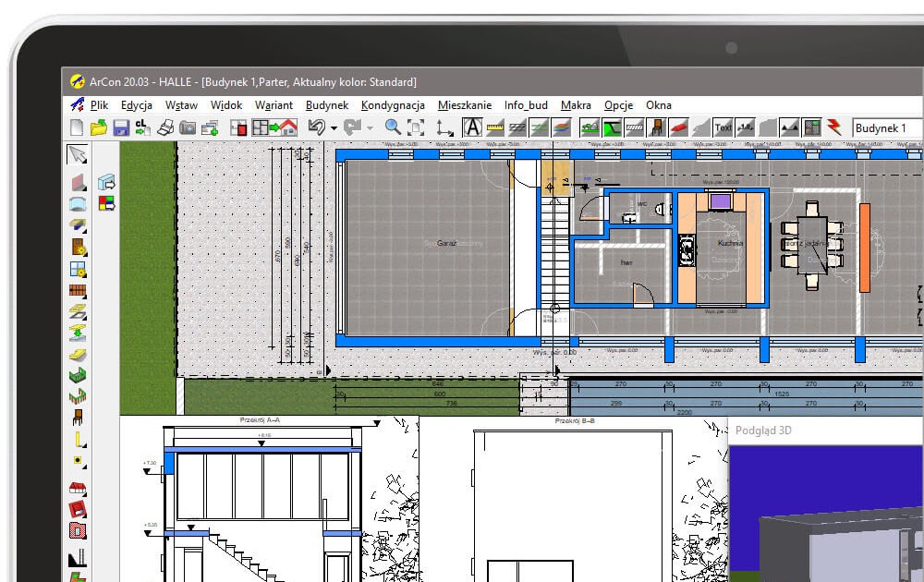Select the red roof tool

point(78,488)
